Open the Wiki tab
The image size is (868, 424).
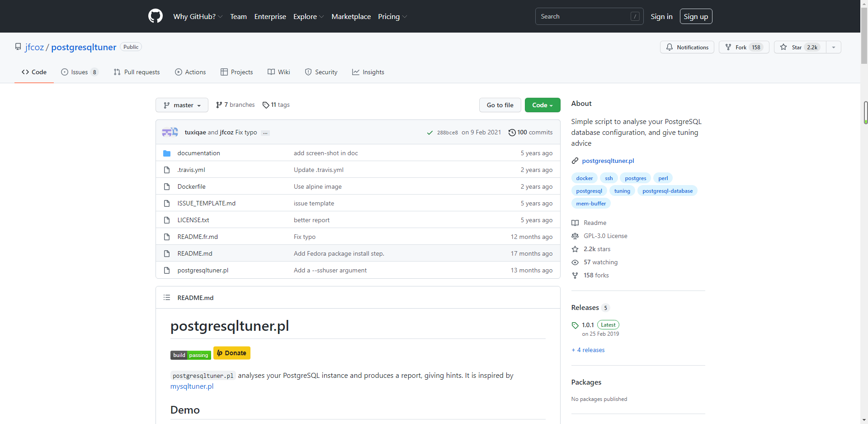(x=279, y=72)
